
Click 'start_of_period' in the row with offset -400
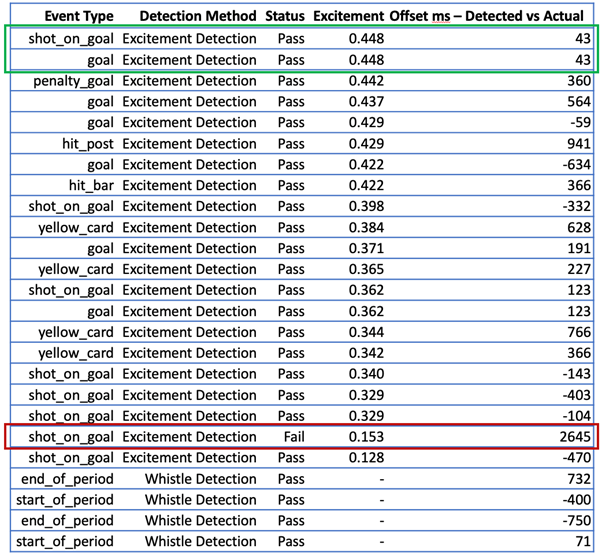pyautogui.click(x=65, y=500)
